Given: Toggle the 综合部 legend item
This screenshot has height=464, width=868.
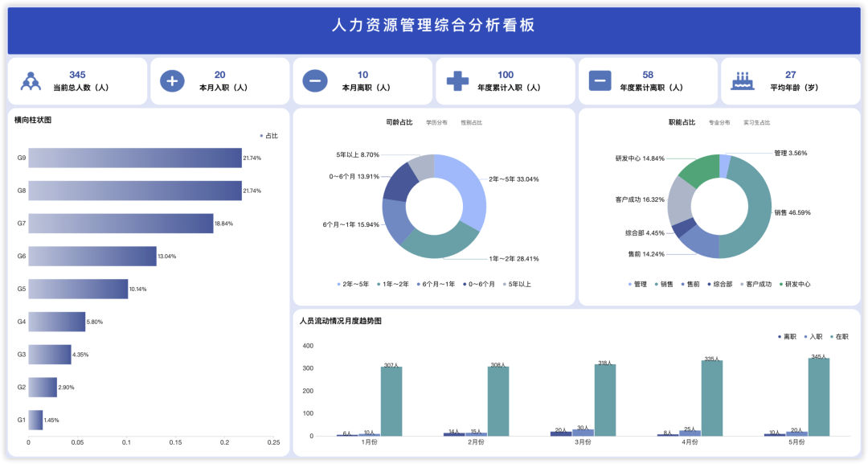Looking at the screenshot, I should [x=720, y=284].
